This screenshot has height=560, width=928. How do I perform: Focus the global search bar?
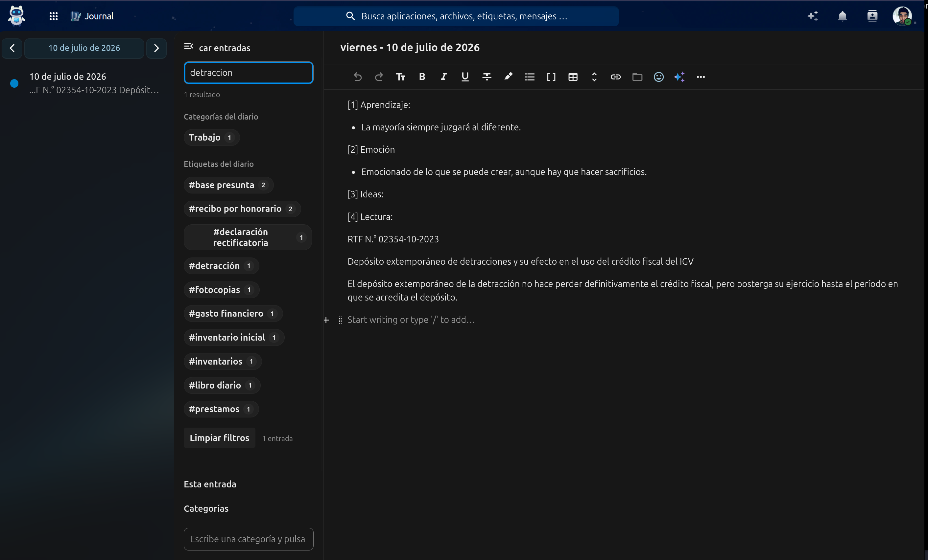click(456, 16)
